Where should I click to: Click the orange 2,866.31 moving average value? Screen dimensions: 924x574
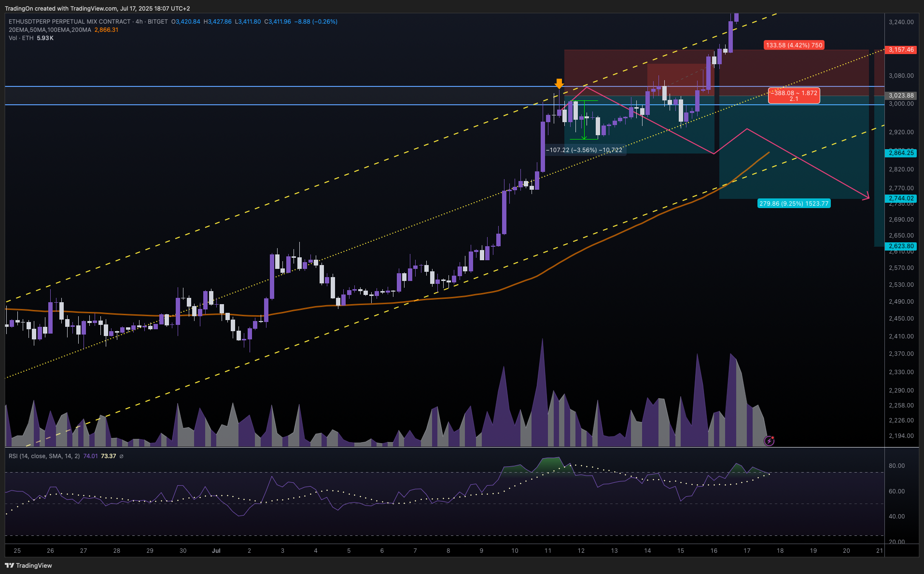(x=106, y=30)
